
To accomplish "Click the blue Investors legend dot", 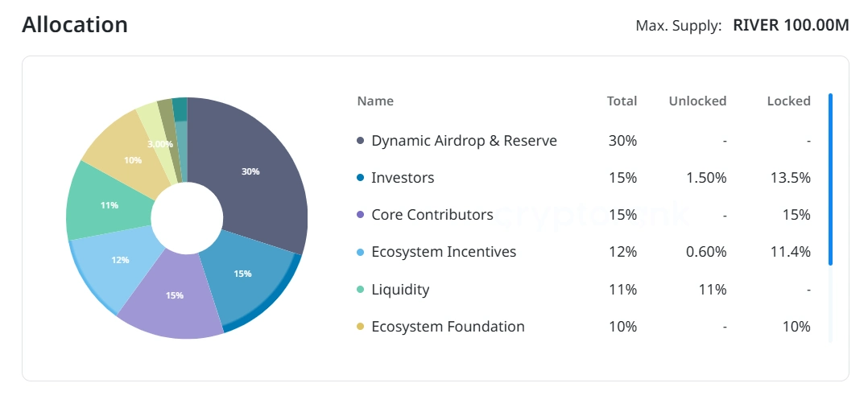I will (x=361, y=178).
